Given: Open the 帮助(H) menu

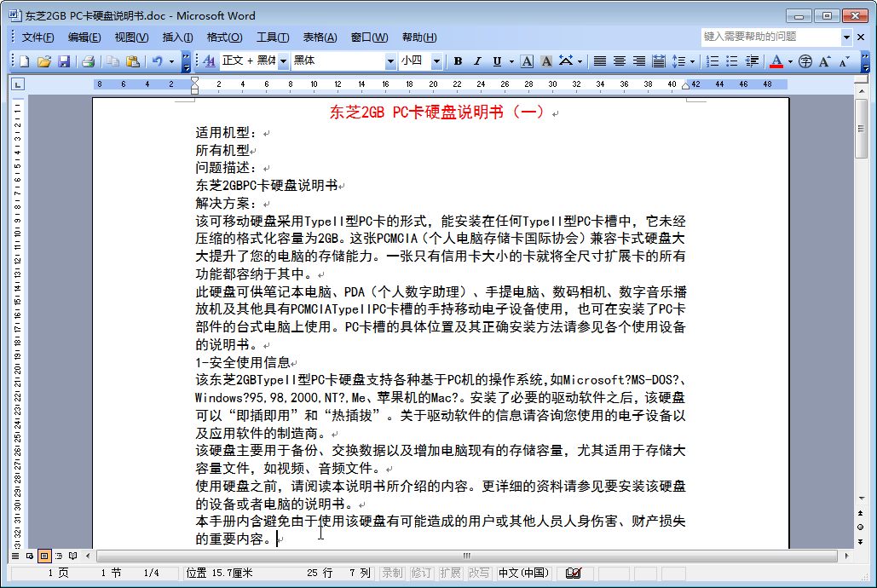Looking at the screenshot, I should point(419,37).
